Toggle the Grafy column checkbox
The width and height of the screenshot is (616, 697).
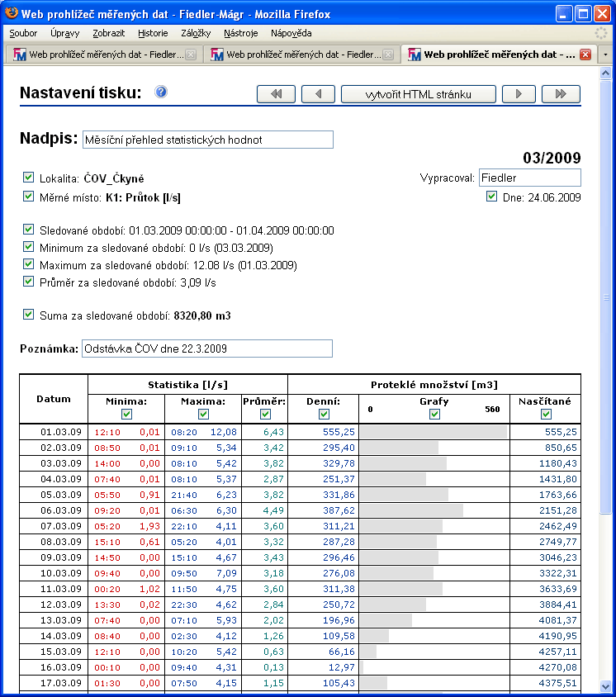pyautogui.click(x=434, y=414)
